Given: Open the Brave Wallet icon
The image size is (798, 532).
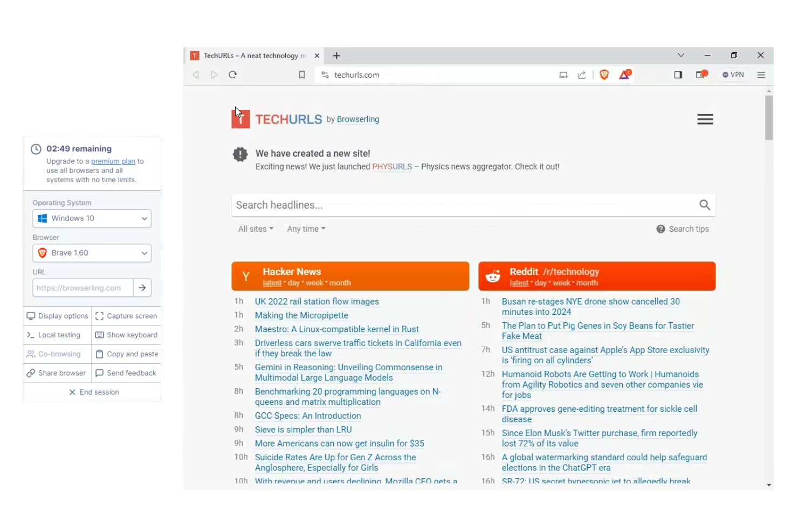Looking at the screenshot, I should (700, 74).
